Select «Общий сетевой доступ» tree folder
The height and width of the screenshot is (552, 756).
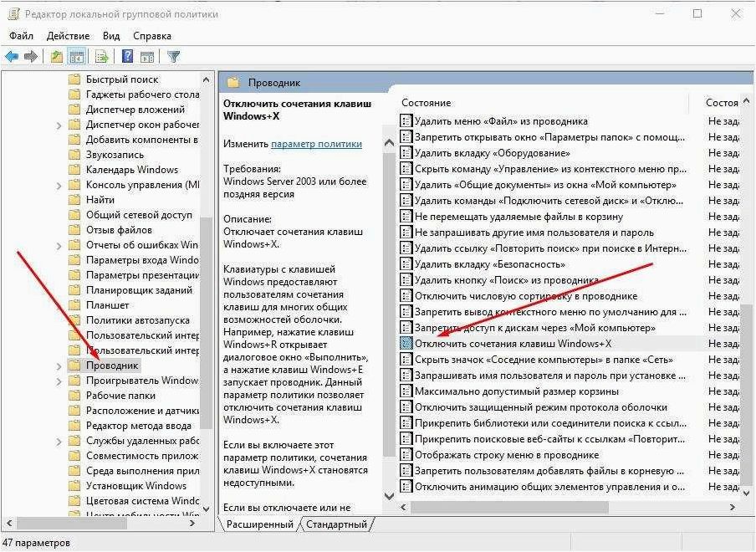click(x=139, y=215)
